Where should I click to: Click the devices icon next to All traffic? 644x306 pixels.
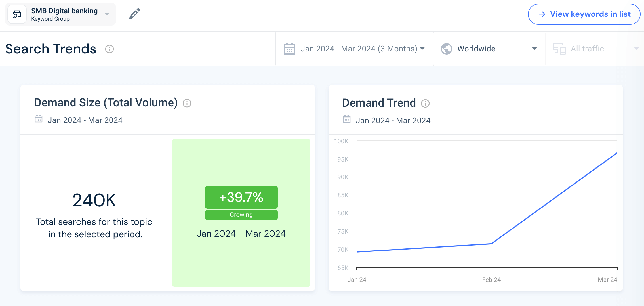pos(560,49)
